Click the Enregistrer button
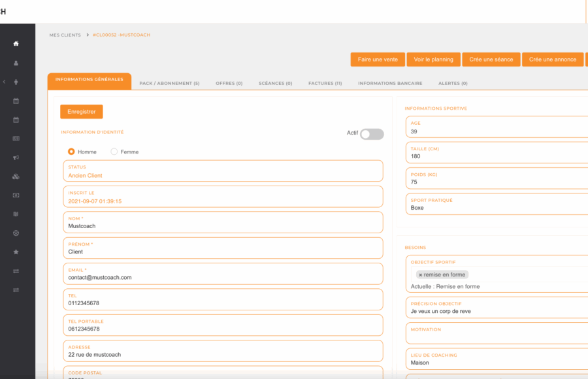This screenshot has width=588, height=379. pyautogui.click(x=82, y=112)
